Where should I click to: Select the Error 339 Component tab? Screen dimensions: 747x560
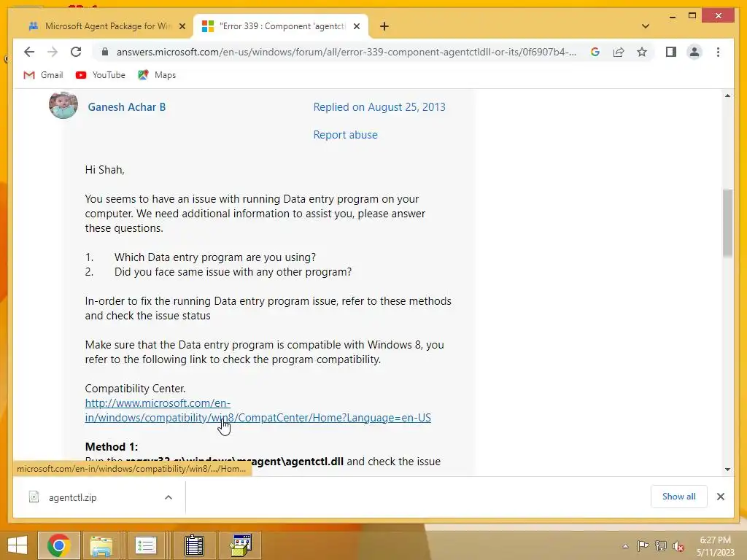click(x=281, y=26)
